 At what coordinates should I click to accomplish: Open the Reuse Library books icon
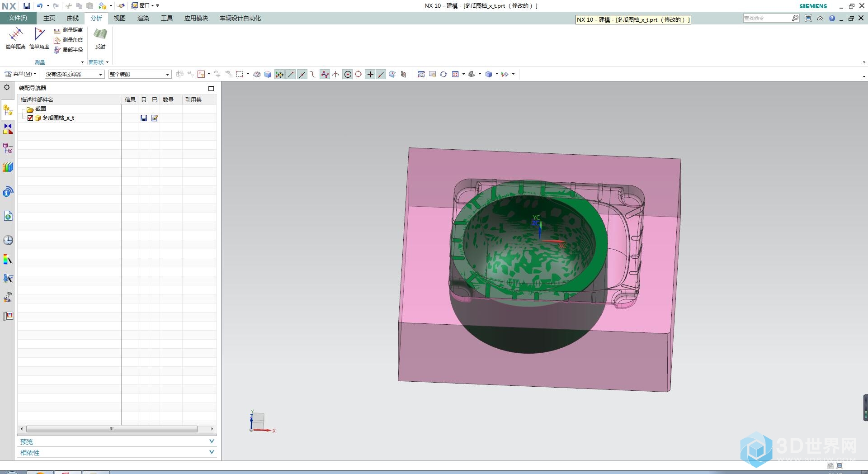point(8,167)
